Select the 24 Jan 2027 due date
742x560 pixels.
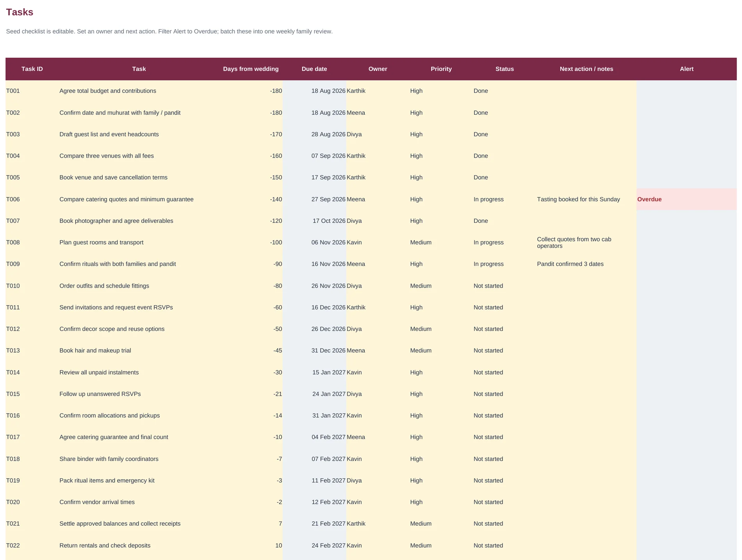314,394
